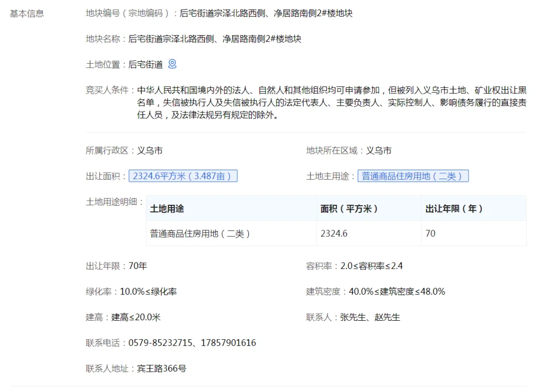This screenshot has height=392, width=542.
Task: Select the table cell showing 2324.6
Action: click(x=369, y=233)
